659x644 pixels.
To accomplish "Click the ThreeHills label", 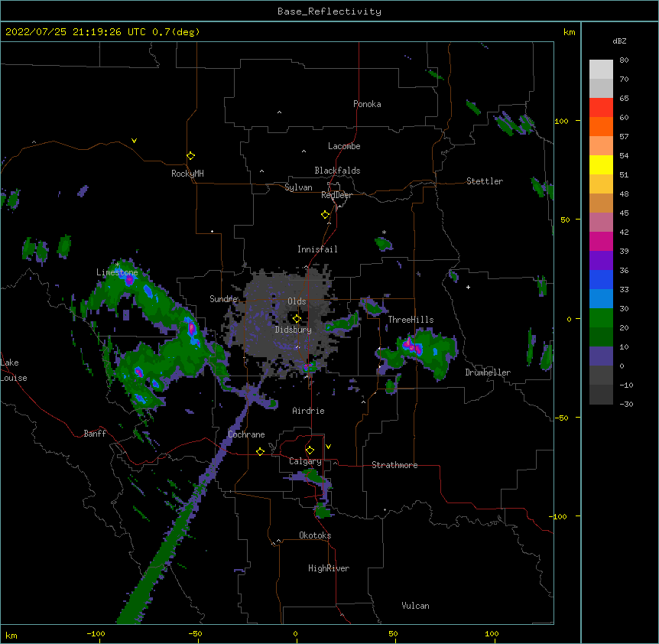I will (411, 320).
